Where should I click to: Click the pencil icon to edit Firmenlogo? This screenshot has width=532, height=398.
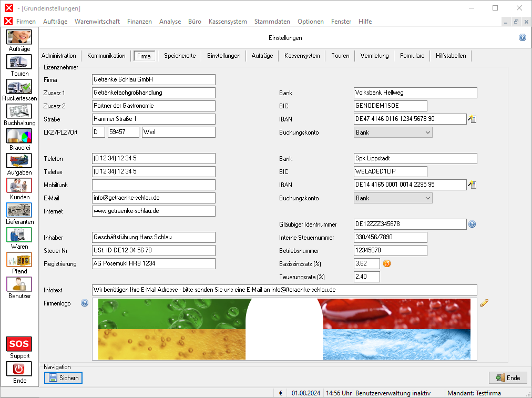pyautogui.click(x=484, y=302)
